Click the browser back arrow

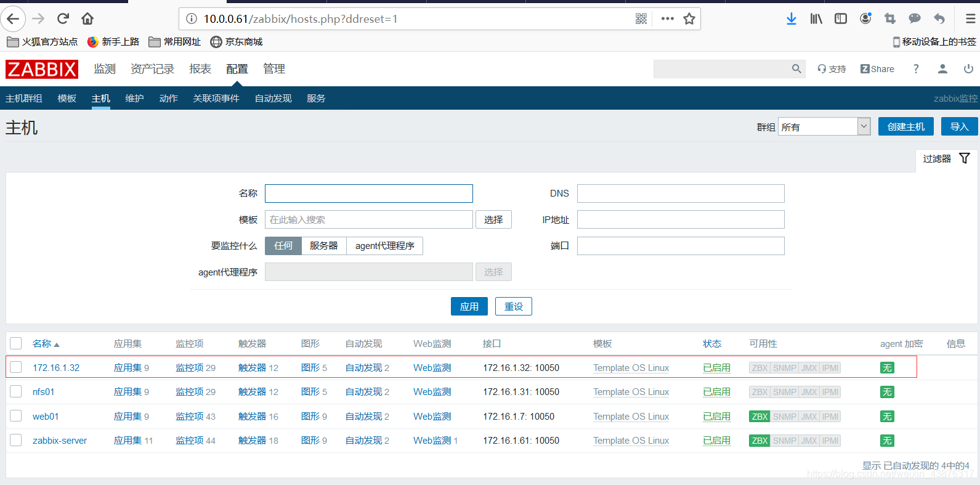pos(13,18)
